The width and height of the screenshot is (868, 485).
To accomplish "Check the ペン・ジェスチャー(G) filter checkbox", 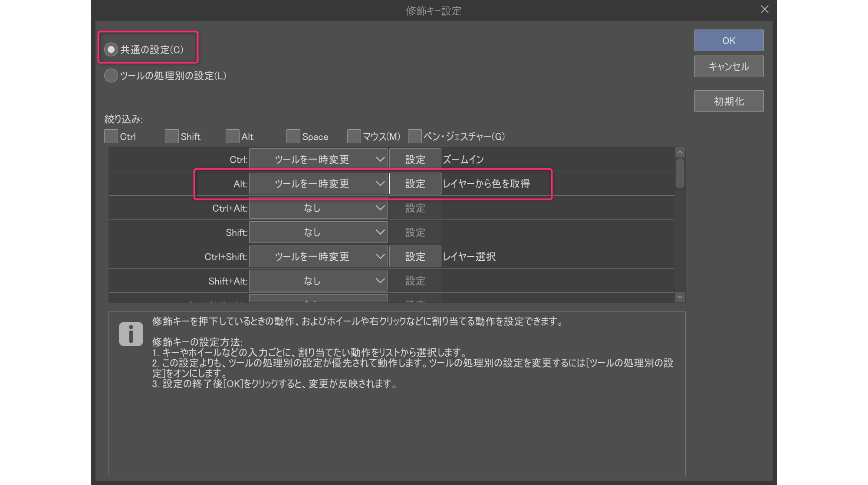I will click(415, 136).
